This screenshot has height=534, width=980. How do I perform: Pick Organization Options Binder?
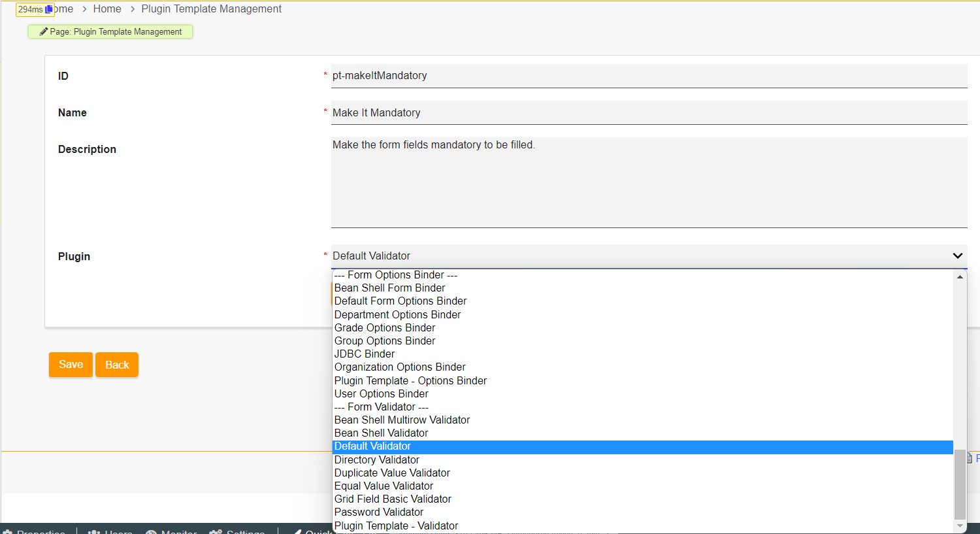pyautogui.click(x=643, y=367)
